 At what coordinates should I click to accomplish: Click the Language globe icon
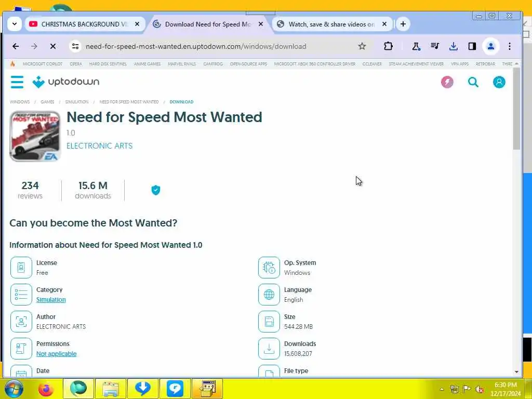(x=269, y=295)
